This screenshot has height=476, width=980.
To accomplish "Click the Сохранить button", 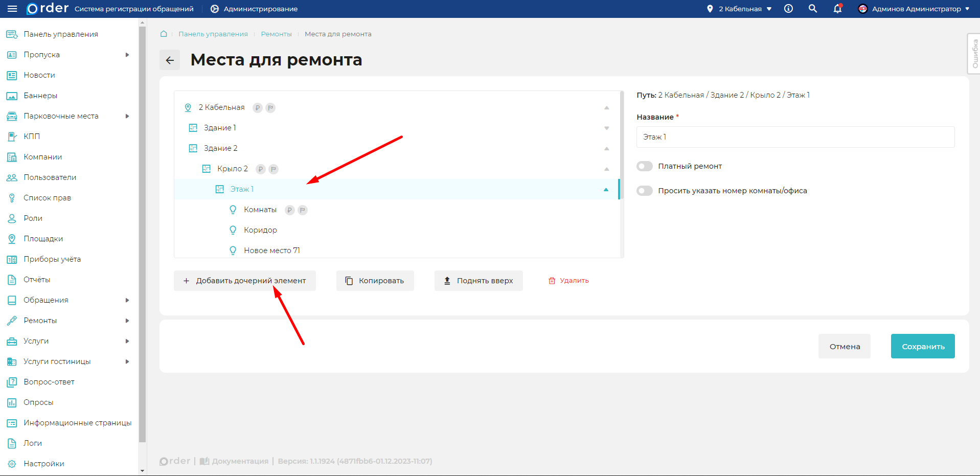I will click(x=922, y=346).
